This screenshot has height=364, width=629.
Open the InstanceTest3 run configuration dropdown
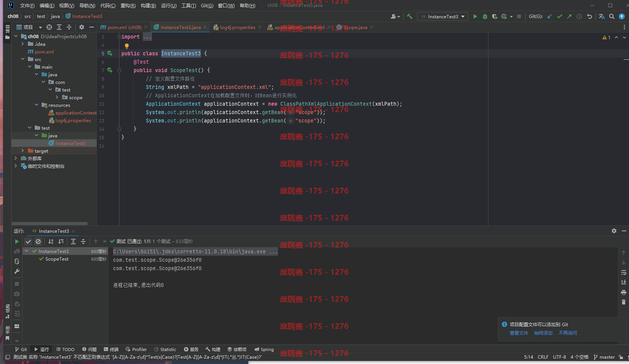coord(443,16)
